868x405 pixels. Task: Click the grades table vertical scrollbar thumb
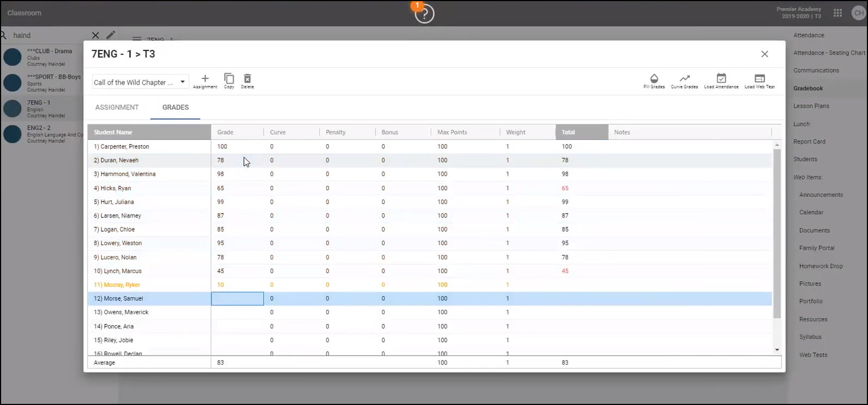pos(777,234)
